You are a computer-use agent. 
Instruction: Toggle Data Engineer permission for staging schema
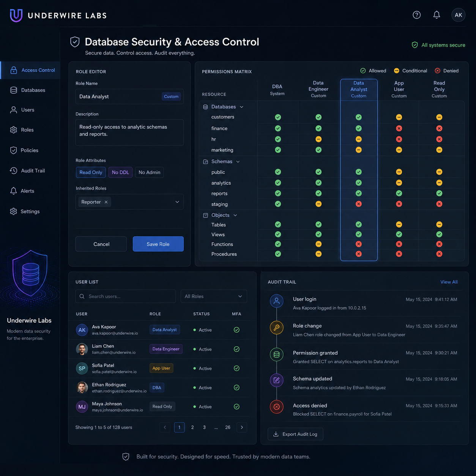pyautogui.click(x=318, y=204)
